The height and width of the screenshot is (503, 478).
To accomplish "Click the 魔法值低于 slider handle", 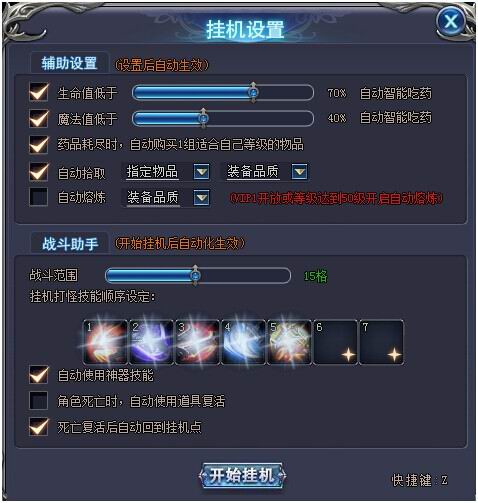I will [203, 118].
